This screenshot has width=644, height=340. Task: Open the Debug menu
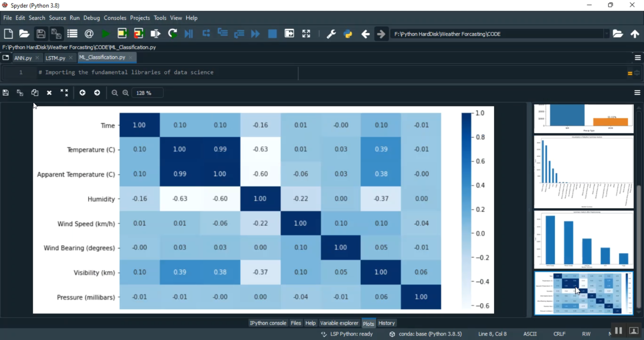click(91, 18)
